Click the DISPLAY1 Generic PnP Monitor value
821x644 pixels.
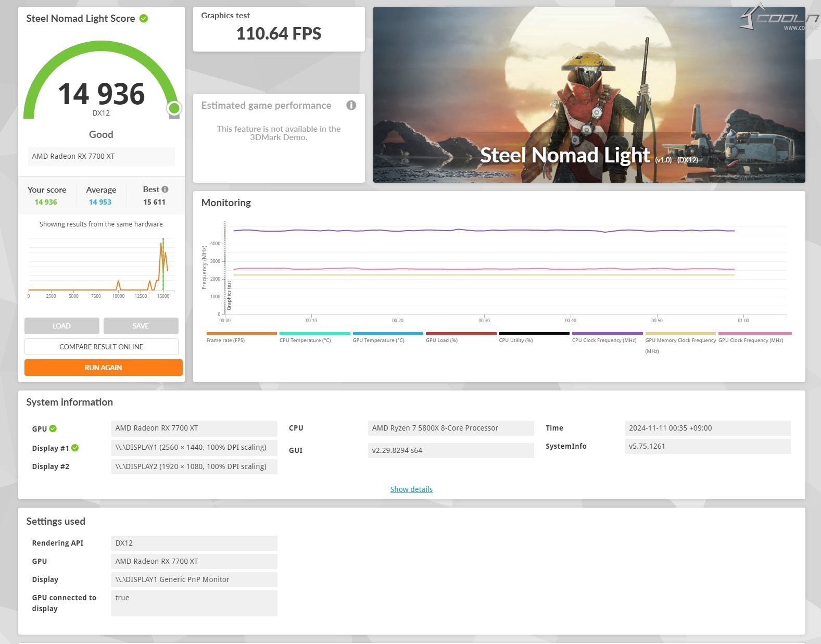[x=194, y=579]
